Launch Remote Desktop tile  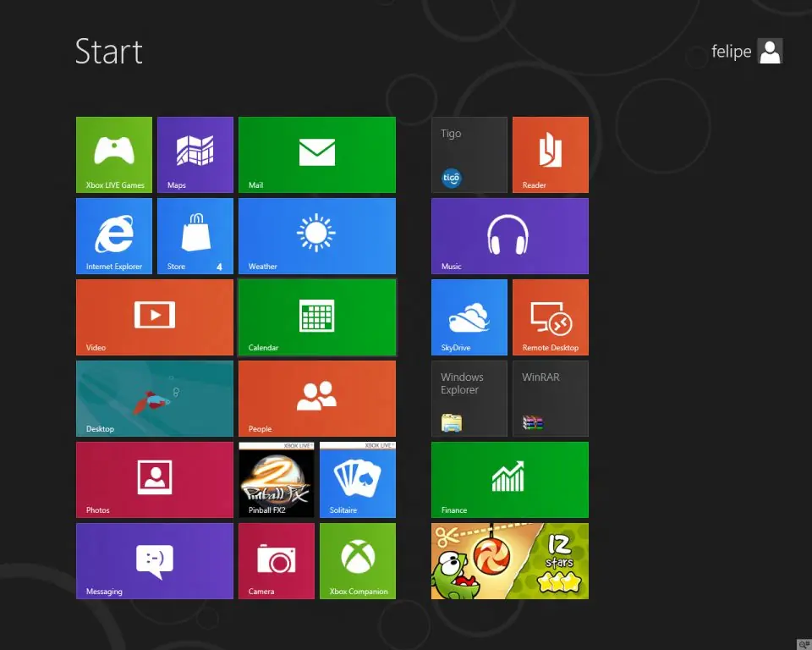[551, 317]
